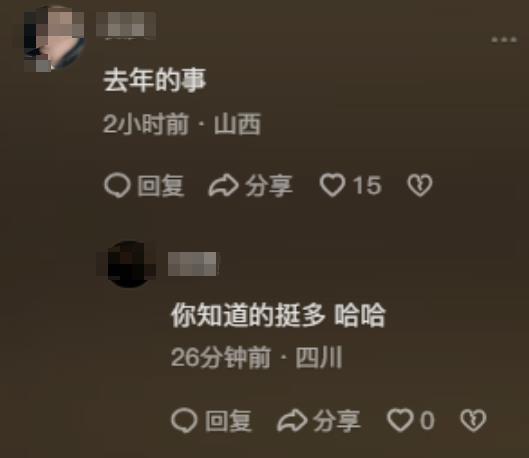Open the top commenter's avatar profile
The width and height of the screenshot is (529, 458).
[54, 38]
